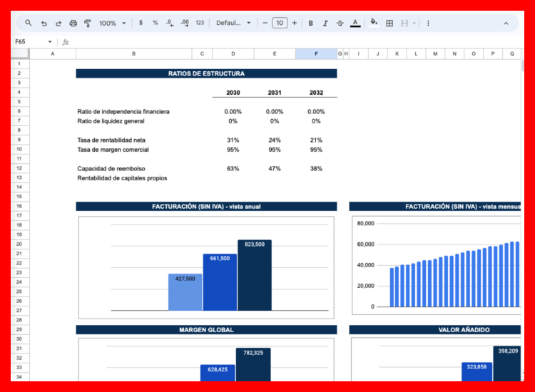Activate the paint format tool
This screenshot has width=535, height=392.
(88, 24)
